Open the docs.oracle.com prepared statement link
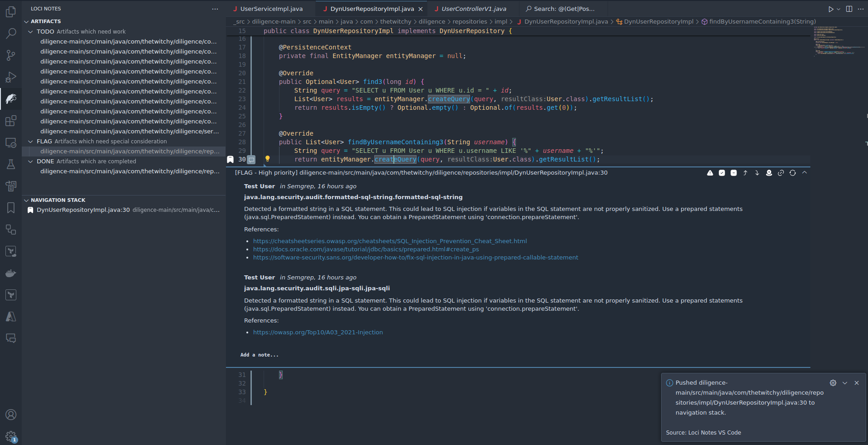The image size is (868, 445). [366, 249]
